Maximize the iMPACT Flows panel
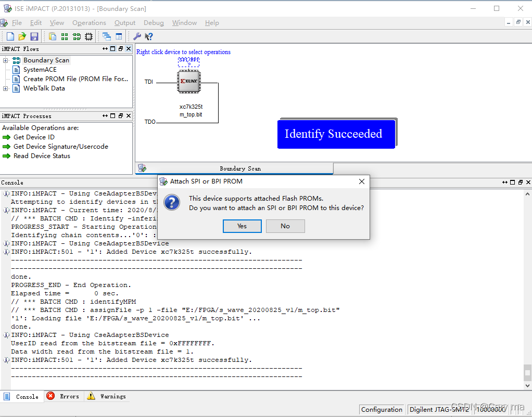The width and height of the screenshot is (532, 417). click(113, 49)
